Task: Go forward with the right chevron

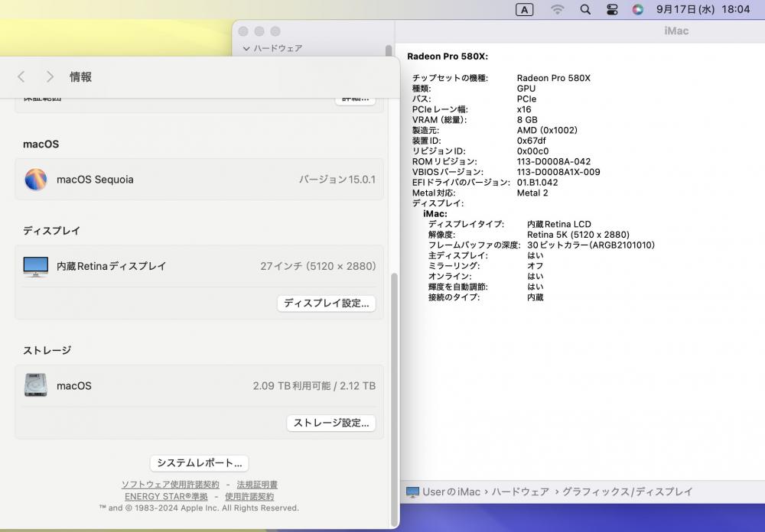Action: tap(50, 76)
